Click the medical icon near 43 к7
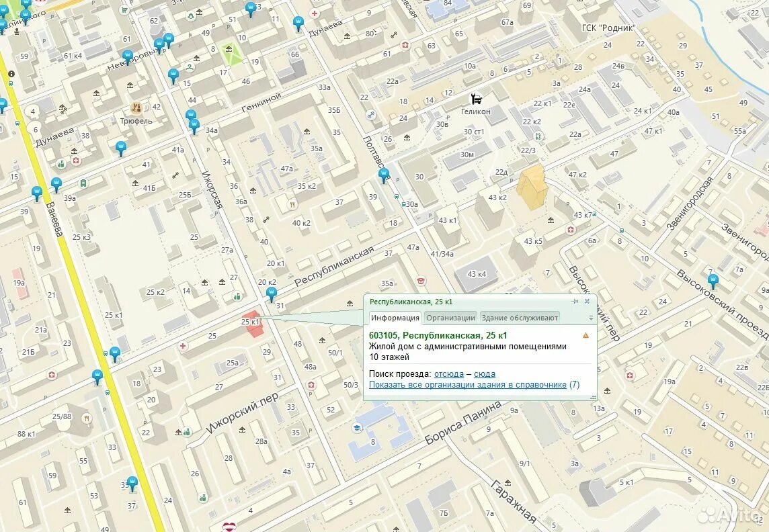 coord(571,229)
